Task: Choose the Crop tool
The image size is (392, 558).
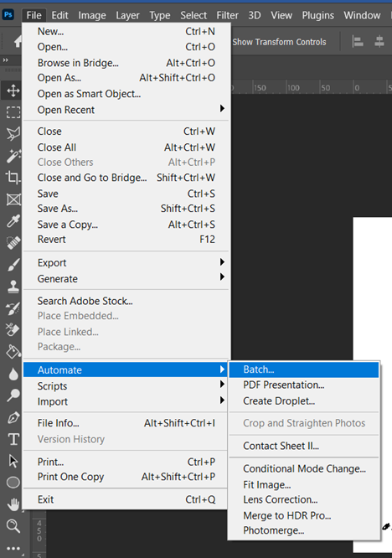Action: point(13,178)
